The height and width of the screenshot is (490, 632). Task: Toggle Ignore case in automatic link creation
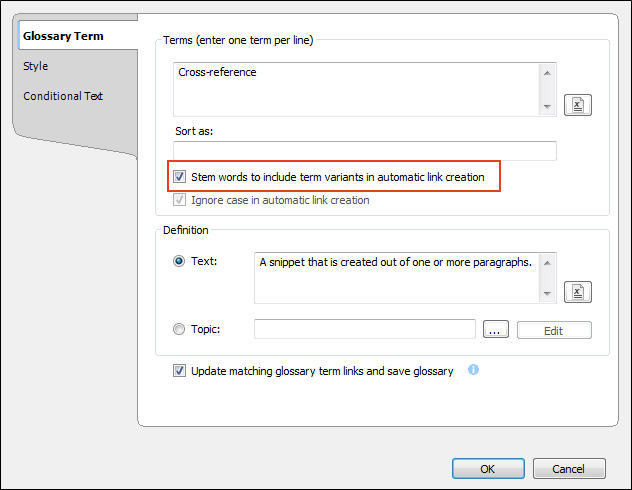click(179, 200)
